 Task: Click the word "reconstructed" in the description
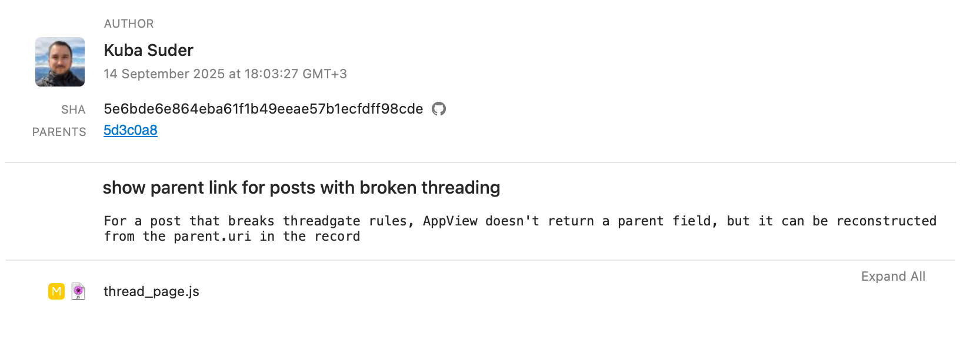[886, 221]
